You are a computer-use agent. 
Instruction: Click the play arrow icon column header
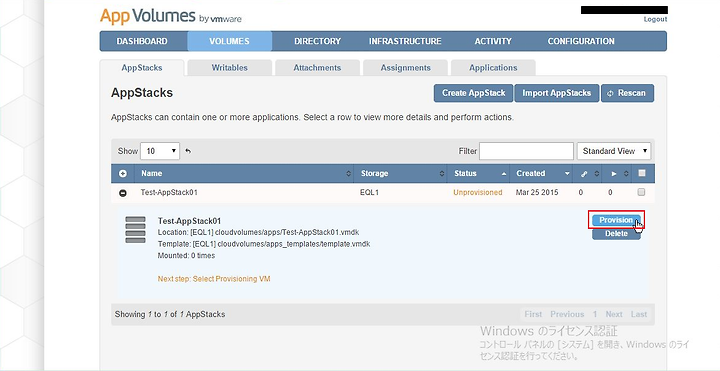coord(614,174)
